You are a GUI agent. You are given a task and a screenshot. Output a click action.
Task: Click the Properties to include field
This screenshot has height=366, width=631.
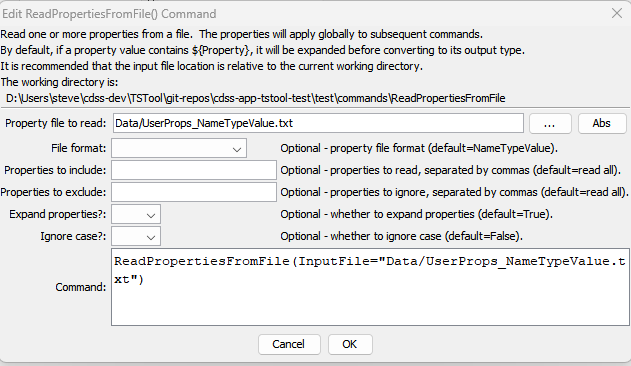click(194, 170)
